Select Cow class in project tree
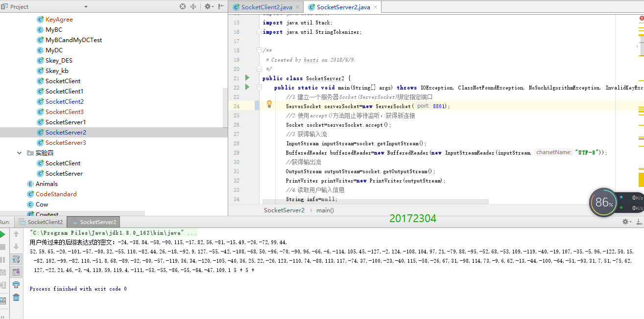 coord(42,205)
